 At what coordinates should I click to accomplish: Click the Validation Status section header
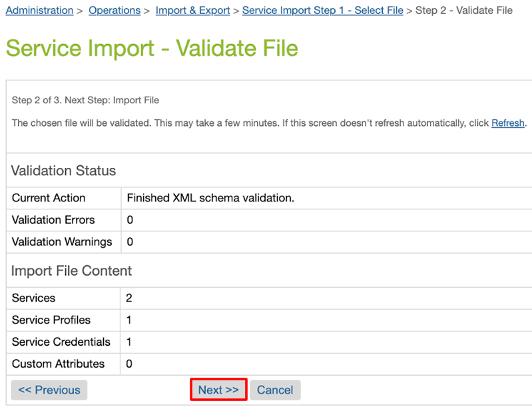(x=63, y=171)
